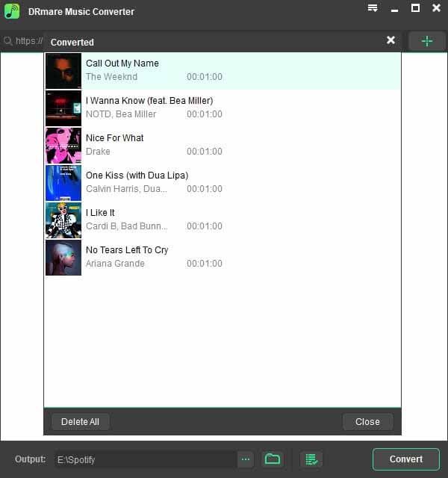Click the search magnifier icon
This screenshot has width=448, height=478.
coord(8,41)
